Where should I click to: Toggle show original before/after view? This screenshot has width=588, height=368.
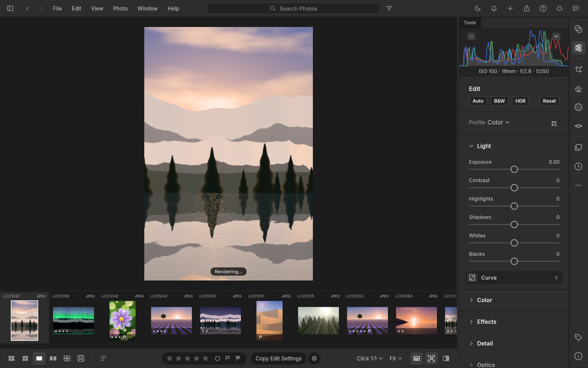[446, 358]
